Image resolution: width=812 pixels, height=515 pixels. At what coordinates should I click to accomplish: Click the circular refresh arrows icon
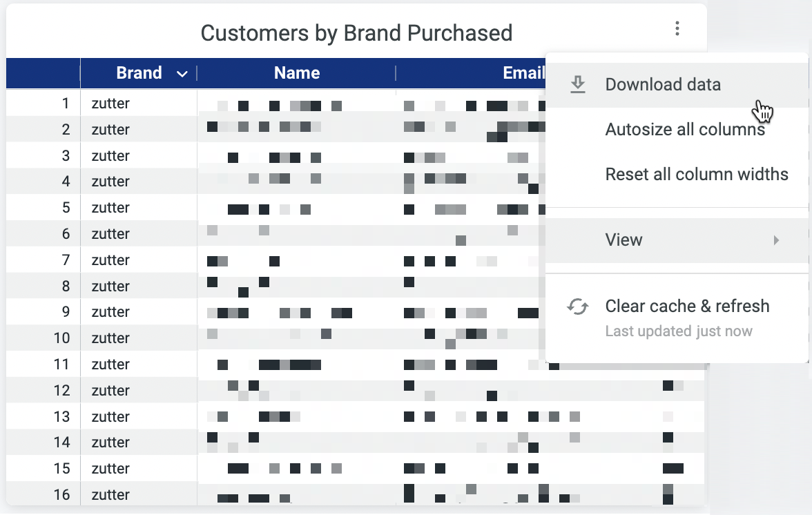[x=577, y=307]
